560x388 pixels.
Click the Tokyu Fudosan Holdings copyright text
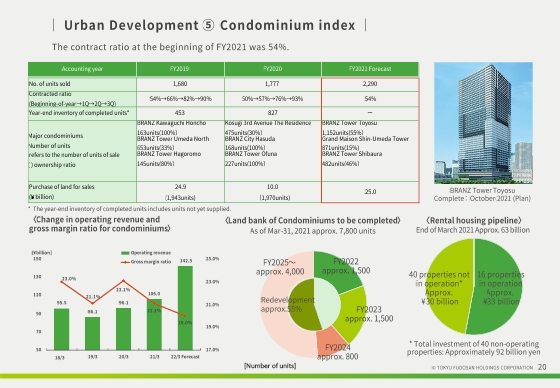tap(482, 367)
